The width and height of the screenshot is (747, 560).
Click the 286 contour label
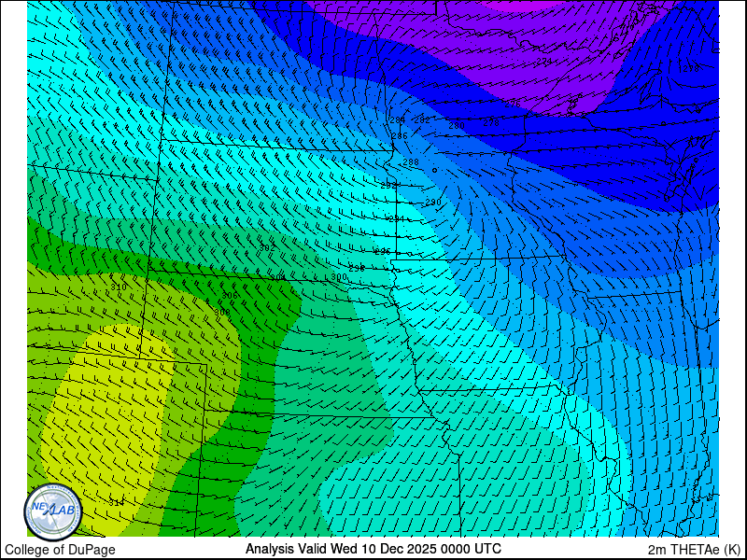tap(400, 135)
